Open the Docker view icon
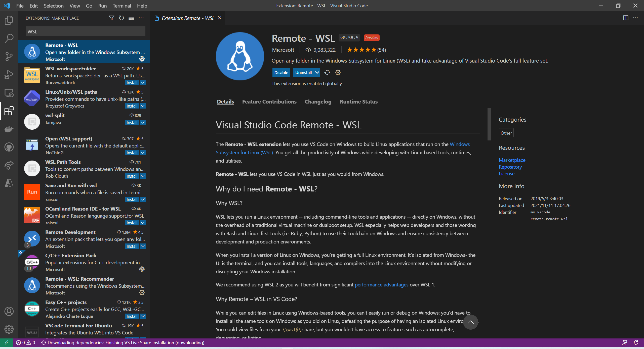Screen dimensions: 644x349 pos(9,129)
